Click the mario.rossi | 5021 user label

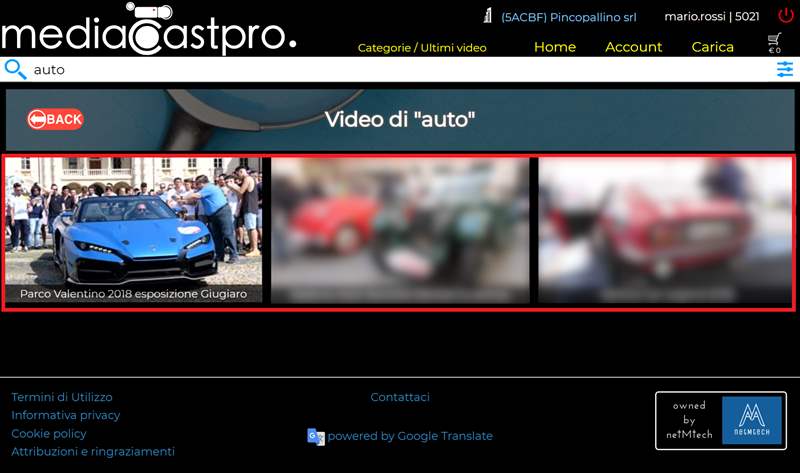pos(712,16)
